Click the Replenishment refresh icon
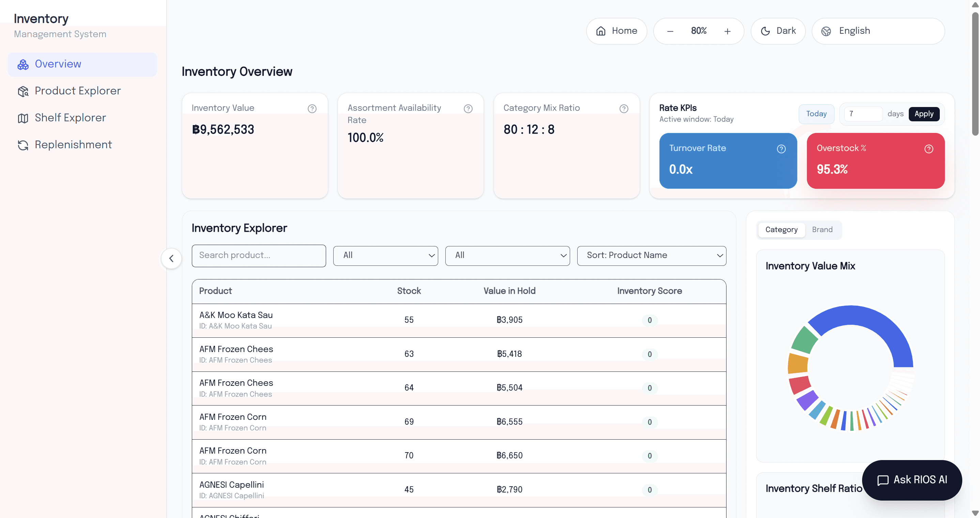The width and height of the screenshot is (980, 518). click(23, 146)
